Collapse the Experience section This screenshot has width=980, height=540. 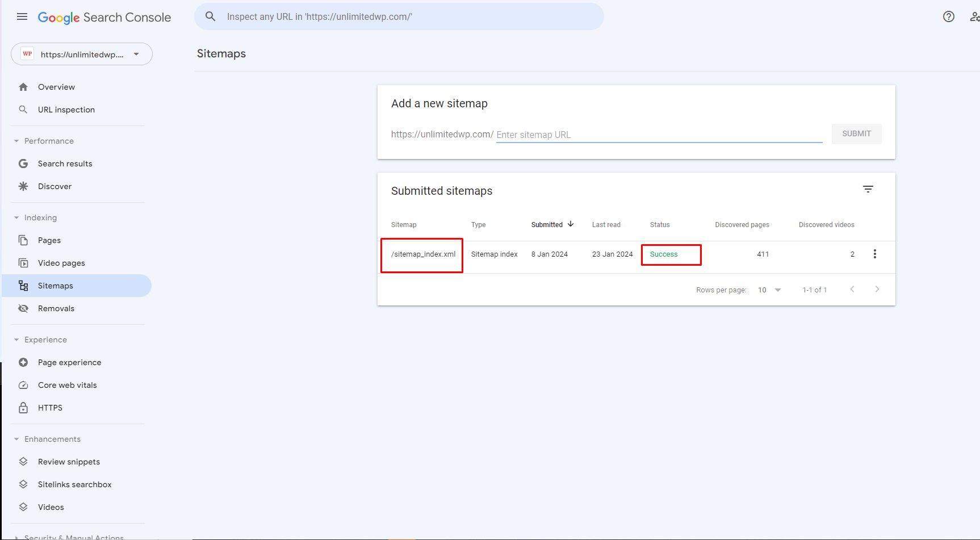pos(16,340)
